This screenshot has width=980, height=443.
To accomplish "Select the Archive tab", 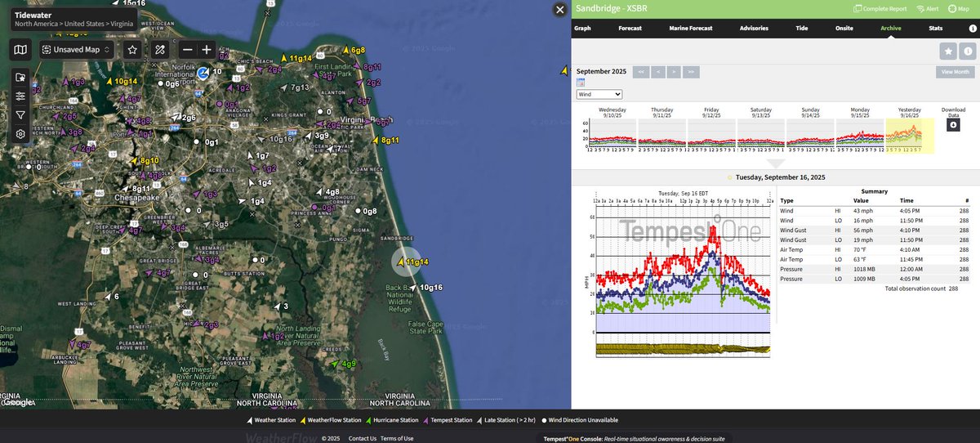I will pos(891,28).
